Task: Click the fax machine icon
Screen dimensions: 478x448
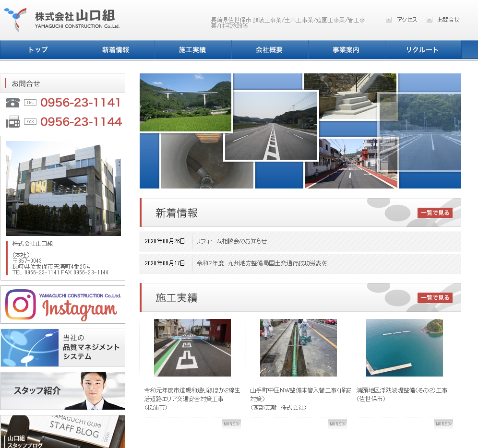Action: pos(12,122)
